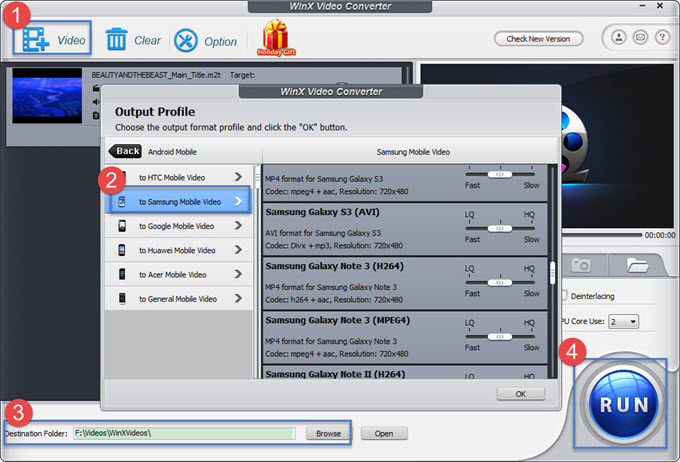This screenshot has height=462, width=680.
Task: Select the Google phone icon
Action: (x=122, y=226)
